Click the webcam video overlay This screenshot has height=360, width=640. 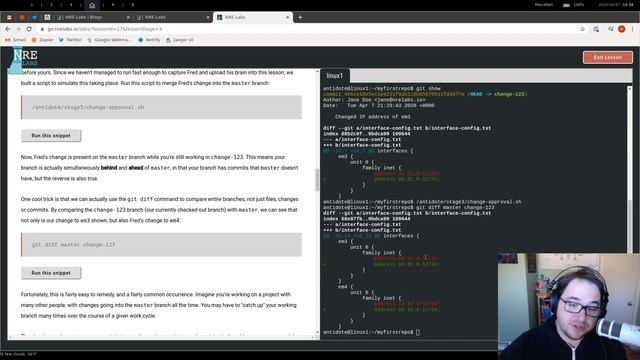(x=569, y=306)
